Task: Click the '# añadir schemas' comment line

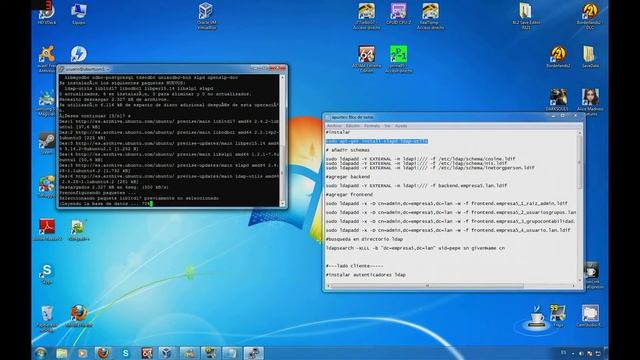Action: [348, 150]
